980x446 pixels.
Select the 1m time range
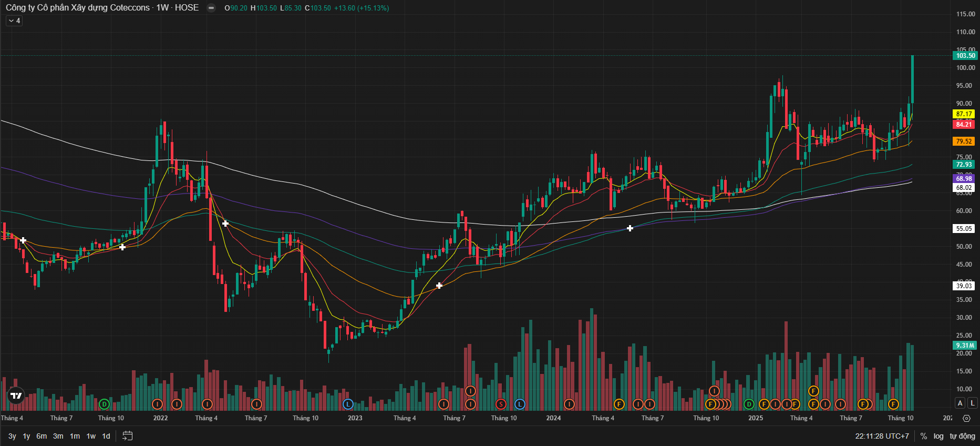pyautogui.click(x=75, y=436)
